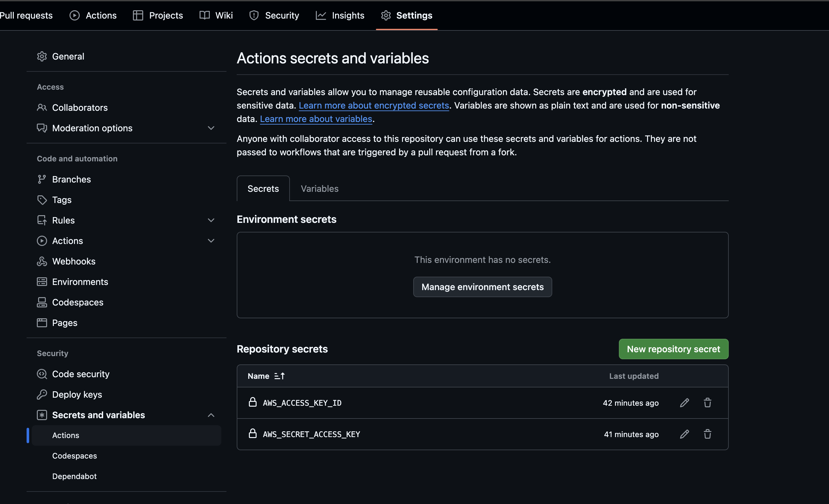Switch to the Variables tab
Viewport: 829px width, 504px height.
click(x=319, y=189)
